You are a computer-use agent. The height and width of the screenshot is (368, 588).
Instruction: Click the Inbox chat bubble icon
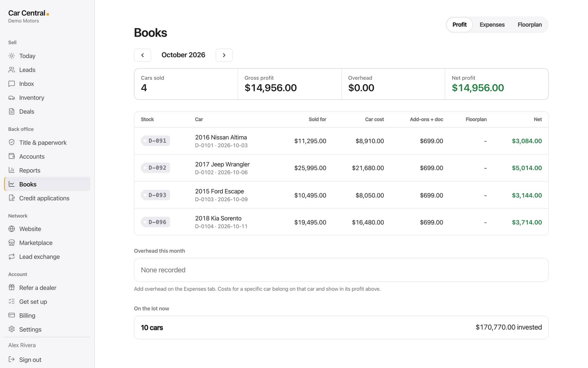pos(12,84)
